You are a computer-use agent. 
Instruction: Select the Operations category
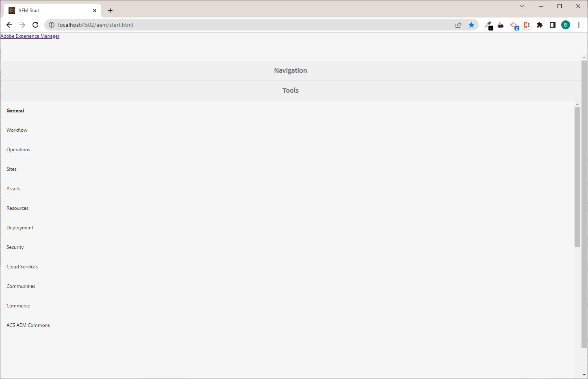pos(18,150)
